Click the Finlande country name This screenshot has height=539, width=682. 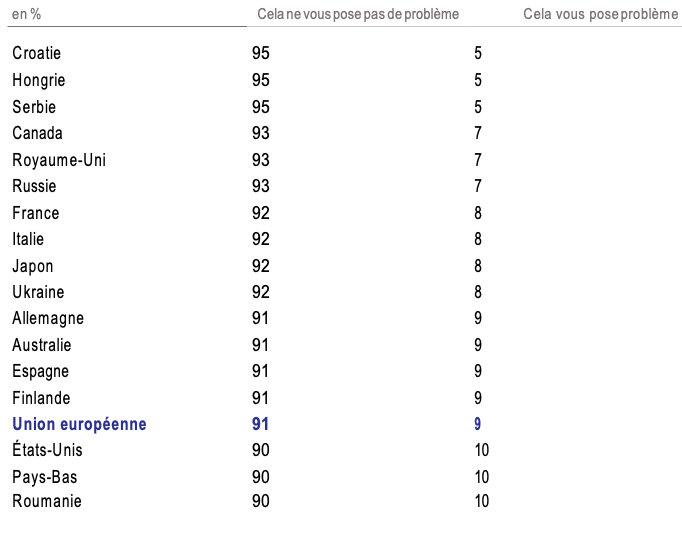pos(41,398)
